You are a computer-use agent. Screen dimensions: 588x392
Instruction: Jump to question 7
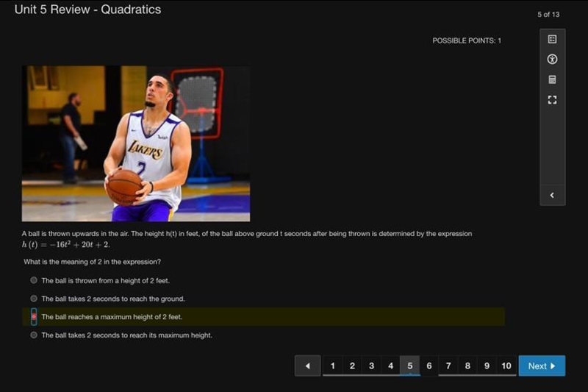pos(448,366)
